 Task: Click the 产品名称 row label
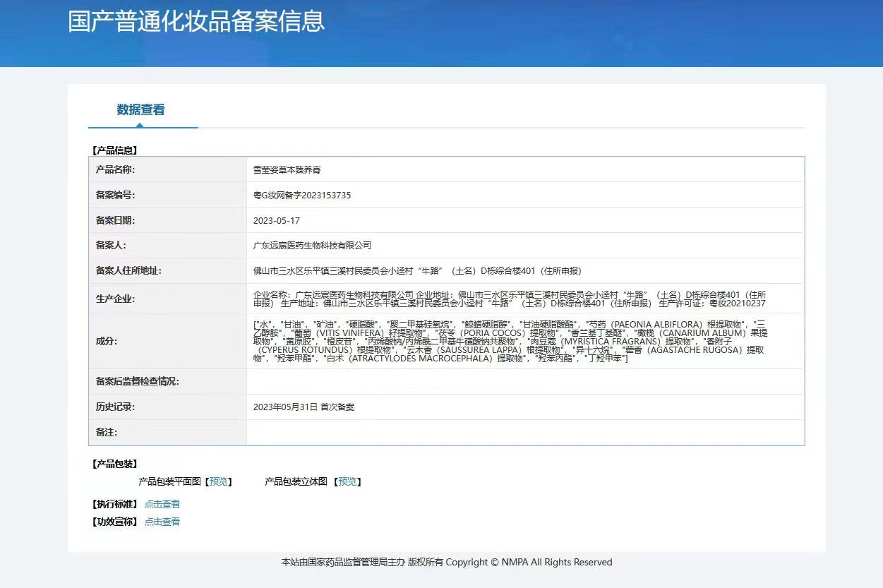[x=115, y=170]
